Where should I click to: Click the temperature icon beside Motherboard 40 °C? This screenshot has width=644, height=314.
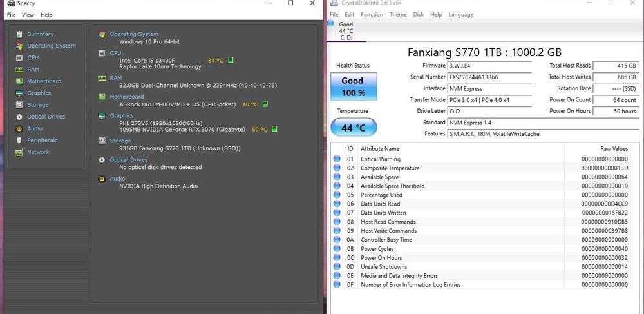265,104
